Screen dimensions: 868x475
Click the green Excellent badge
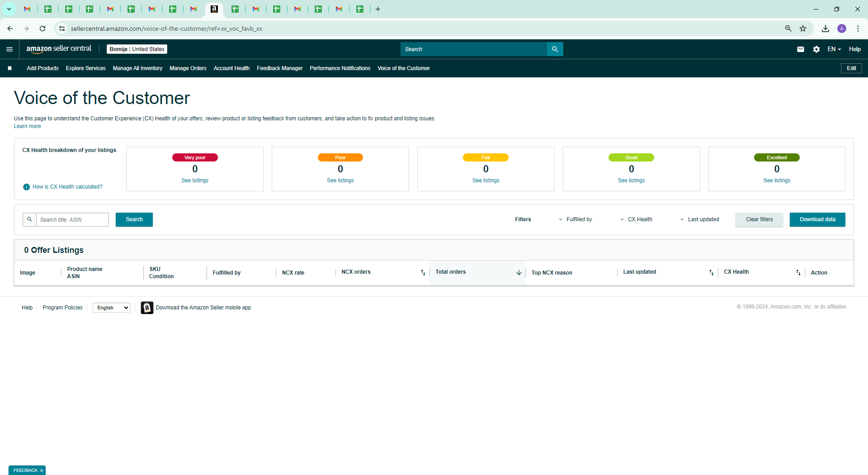777,157
